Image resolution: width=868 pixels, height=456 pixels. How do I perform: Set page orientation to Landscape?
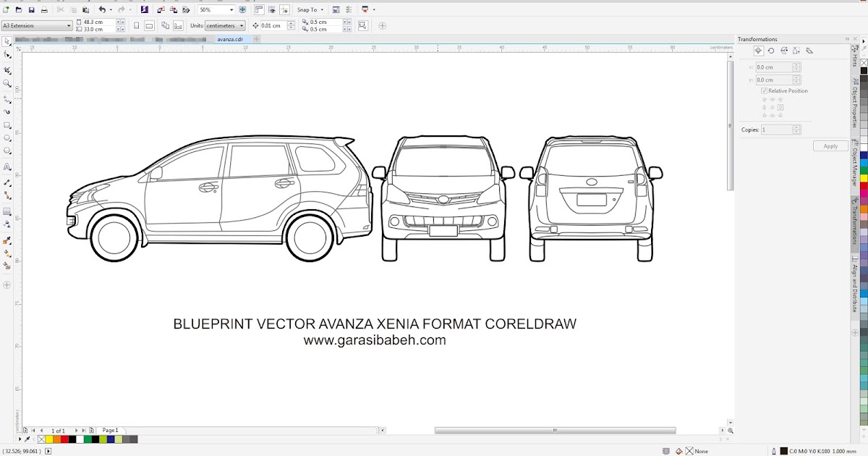point(149,25)
